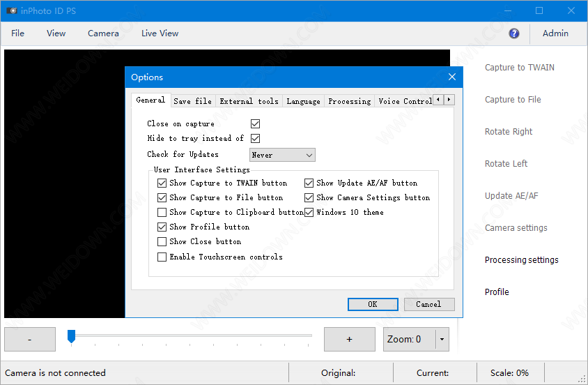Click the Camera is not connected status

[55, 373]
